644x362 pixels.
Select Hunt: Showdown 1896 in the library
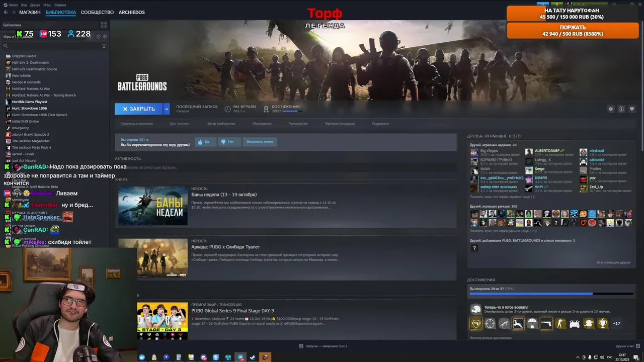pos(29,108)
